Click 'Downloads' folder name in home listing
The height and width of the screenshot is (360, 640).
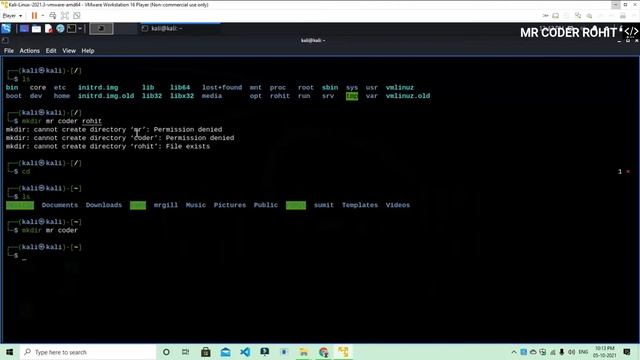click(104, 205)
